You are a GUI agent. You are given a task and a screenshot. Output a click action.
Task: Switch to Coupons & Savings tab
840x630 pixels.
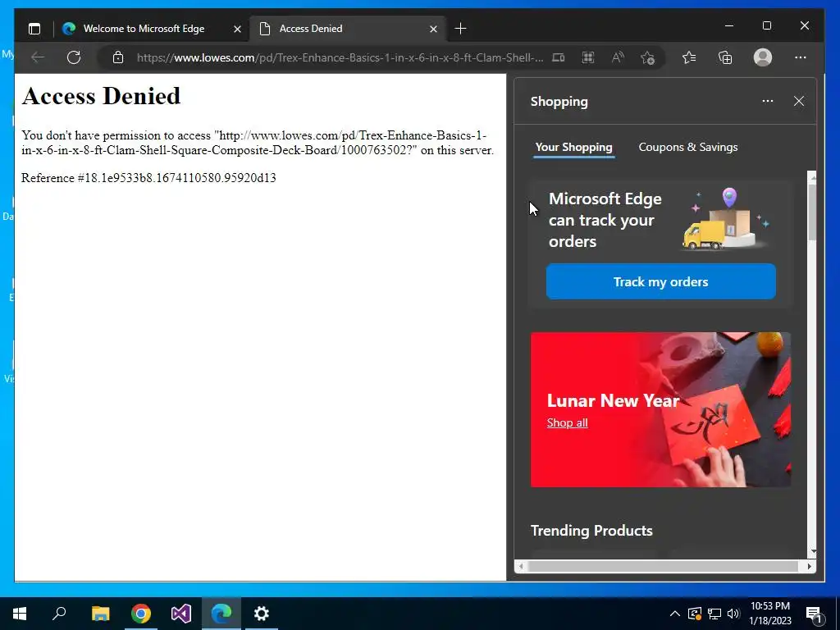[x=688, y=148]
